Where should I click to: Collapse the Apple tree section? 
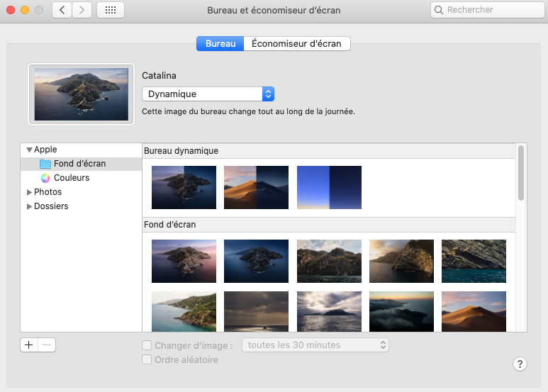[x=29, y=150]
